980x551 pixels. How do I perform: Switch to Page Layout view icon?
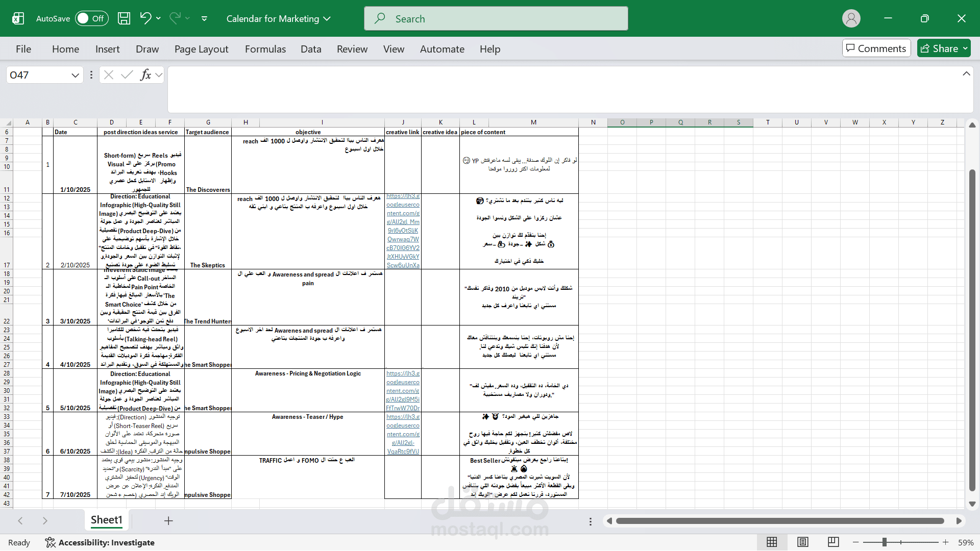(803, 542)
